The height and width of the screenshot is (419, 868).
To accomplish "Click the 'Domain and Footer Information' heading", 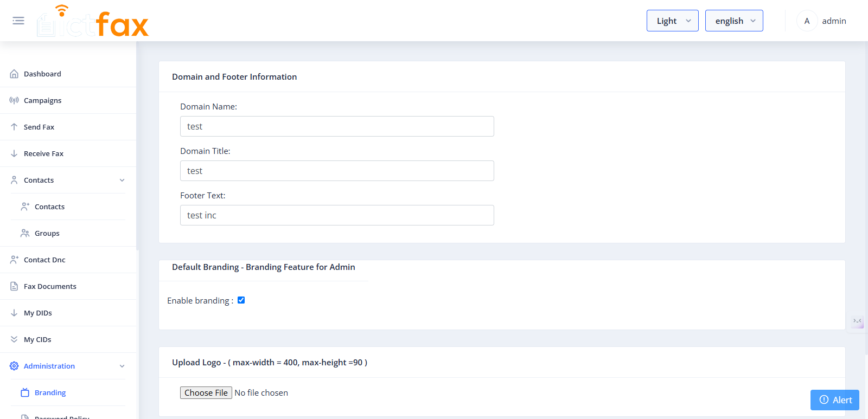I will pyautogui.click(x=234, y=77).
